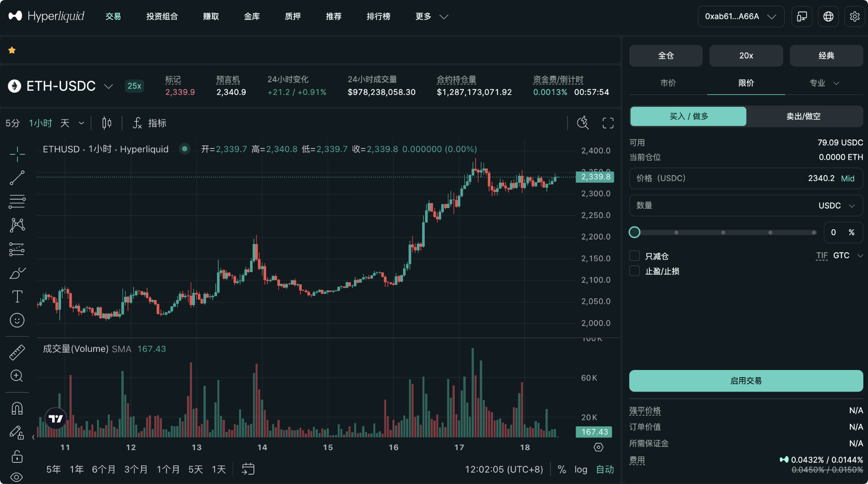Open the 排行榜 menu item
868x484 pixels.
[378, 17]
